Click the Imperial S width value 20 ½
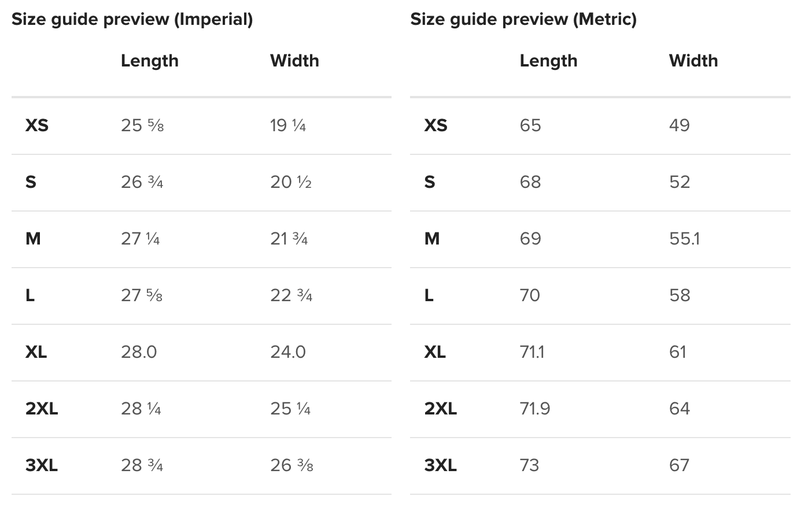The width and height of the screenshot is (812, 511). coord(291,182)
